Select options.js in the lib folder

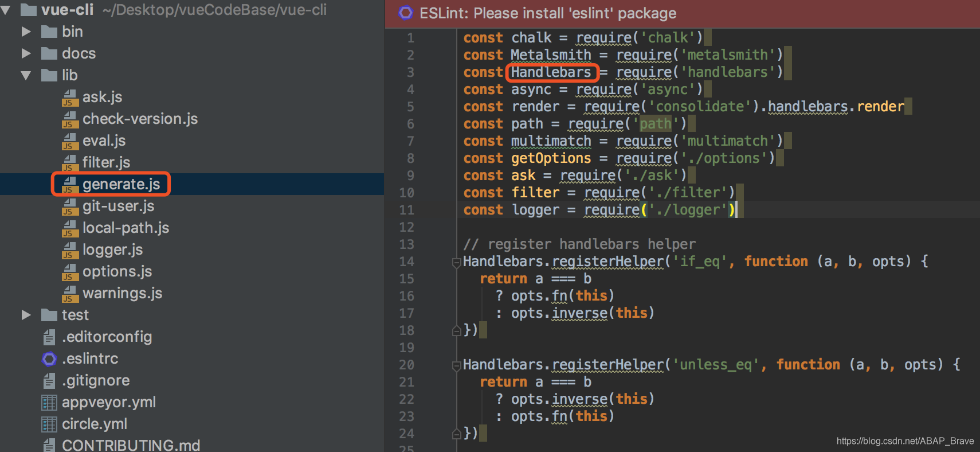pos(117,271)
